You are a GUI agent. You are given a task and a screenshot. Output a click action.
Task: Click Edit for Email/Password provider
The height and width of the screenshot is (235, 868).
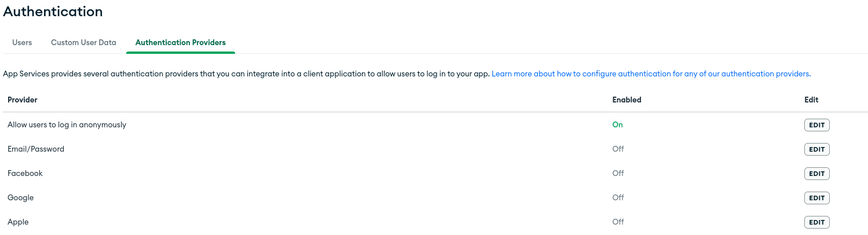point(816,149)
